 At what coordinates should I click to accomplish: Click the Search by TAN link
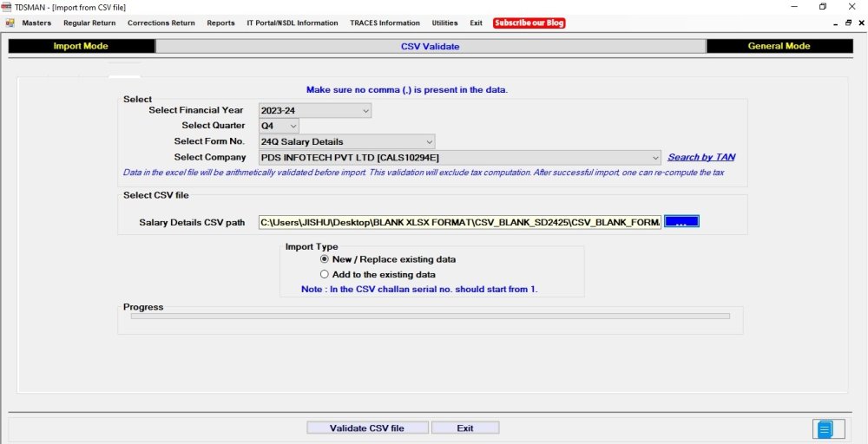[x=701, y=157]
